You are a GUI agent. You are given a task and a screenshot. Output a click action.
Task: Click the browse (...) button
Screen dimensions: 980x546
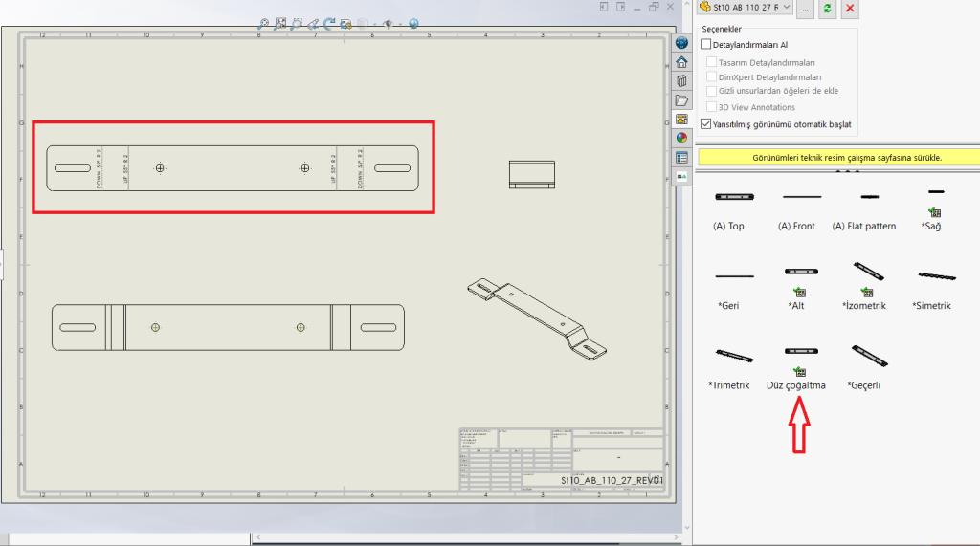tap(805, 8)
